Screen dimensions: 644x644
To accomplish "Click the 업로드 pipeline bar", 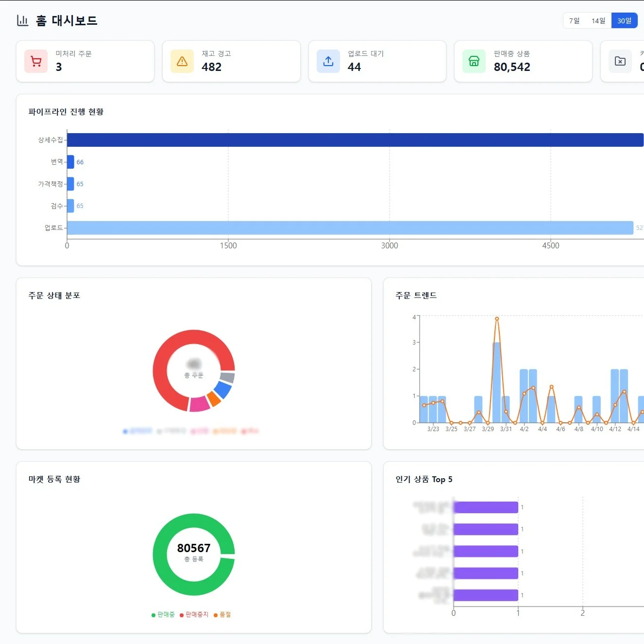I will click(350, 227).
